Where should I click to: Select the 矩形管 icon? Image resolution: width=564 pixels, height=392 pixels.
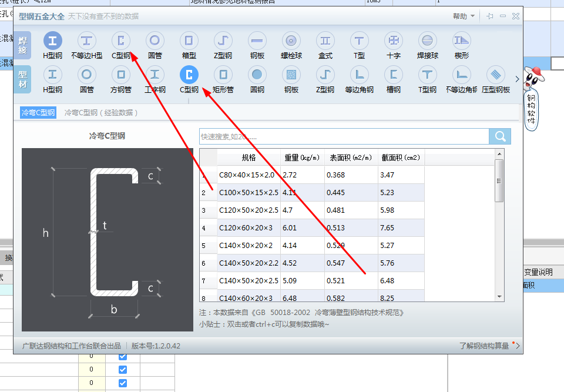pyautogui.click(x=223, y=75)
